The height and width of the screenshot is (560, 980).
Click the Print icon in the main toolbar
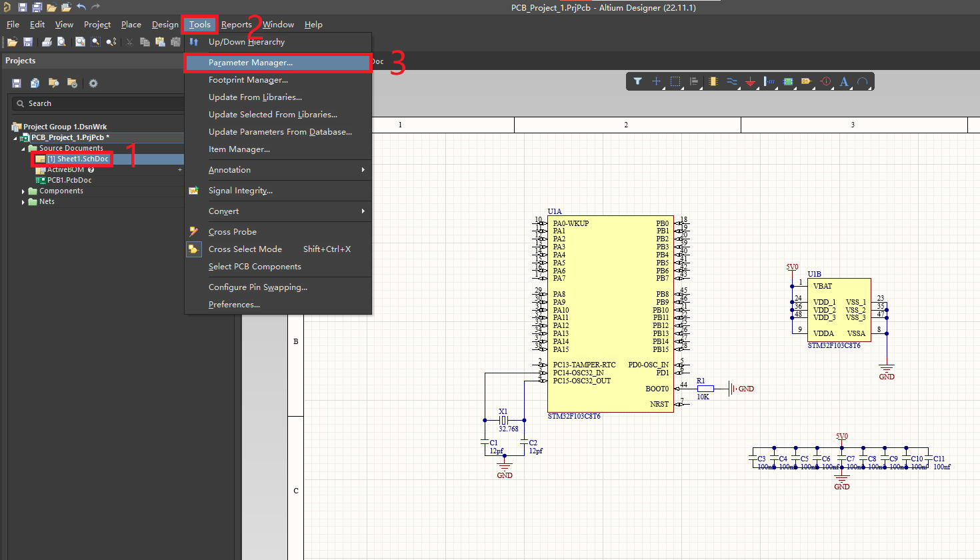(x=46, y=42)
